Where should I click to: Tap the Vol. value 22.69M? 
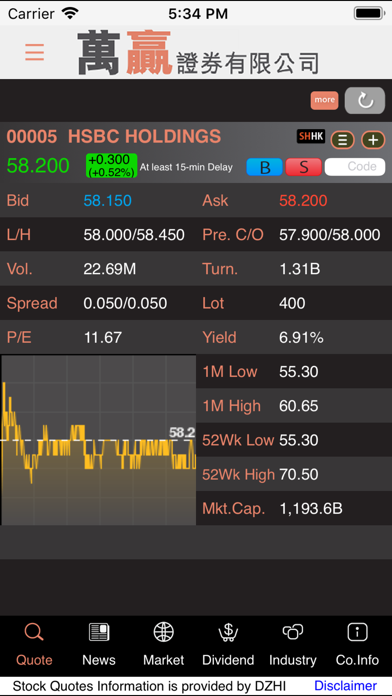point(110,269)
